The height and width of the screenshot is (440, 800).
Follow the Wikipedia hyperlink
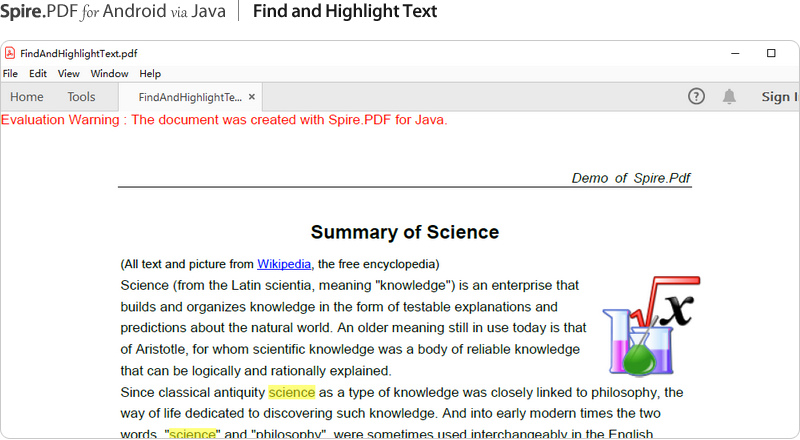(x=284, y=265)
